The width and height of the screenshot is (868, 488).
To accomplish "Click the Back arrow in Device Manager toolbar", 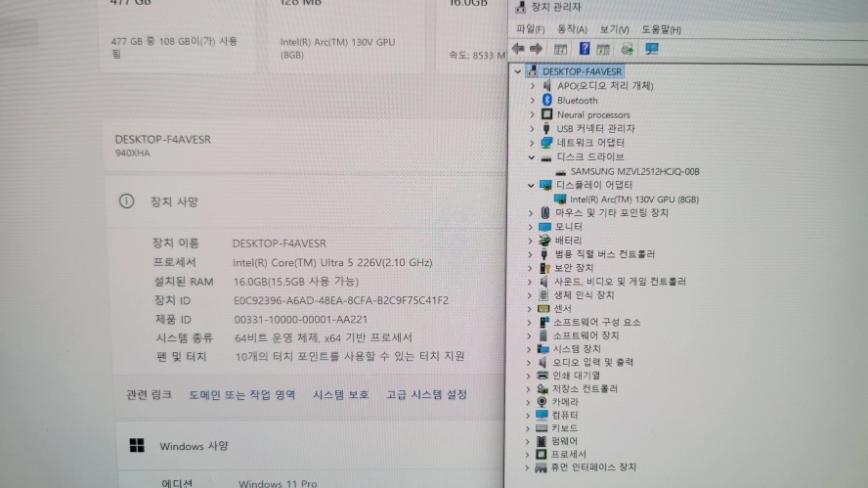I will pos(518,49).
